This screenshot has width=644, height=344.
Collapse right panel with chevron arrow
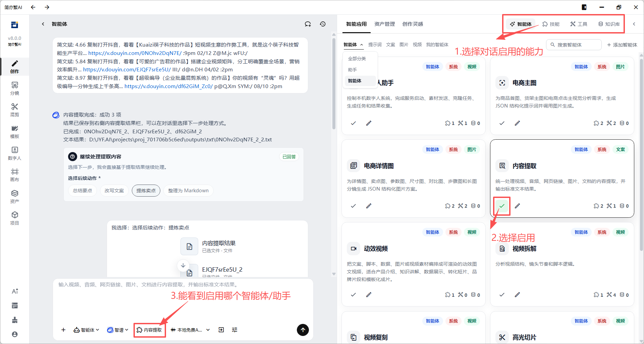pyautogui.click(x=634, y=24)
